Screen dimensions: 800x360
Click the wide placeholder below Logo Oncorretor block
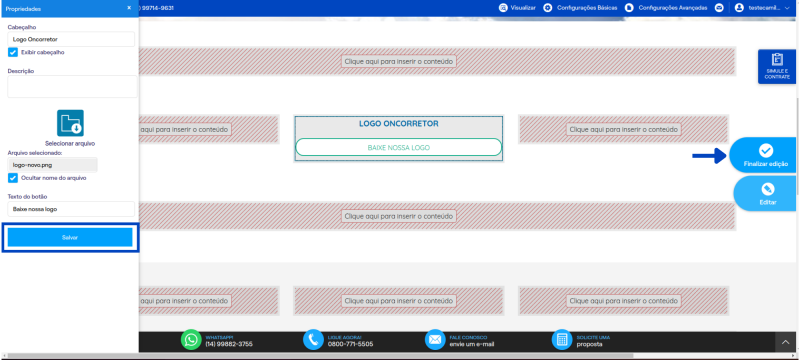(437, 216)
